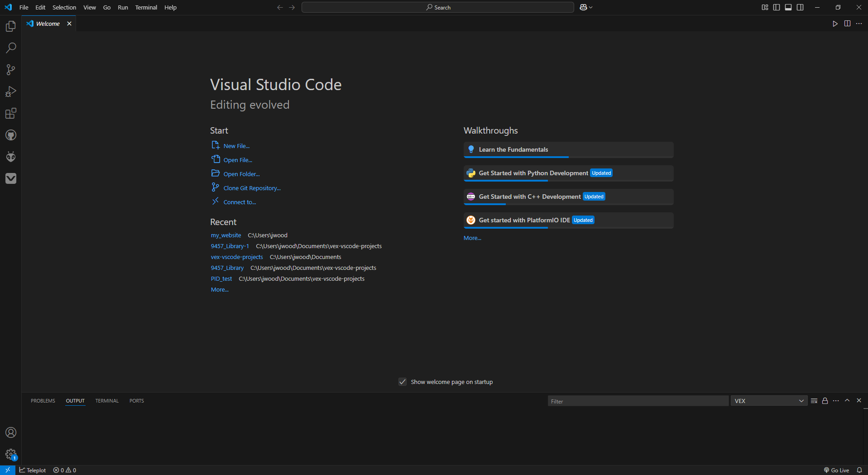Open the Terminal menu
The image size is (868, 475).
click(146, 7)
